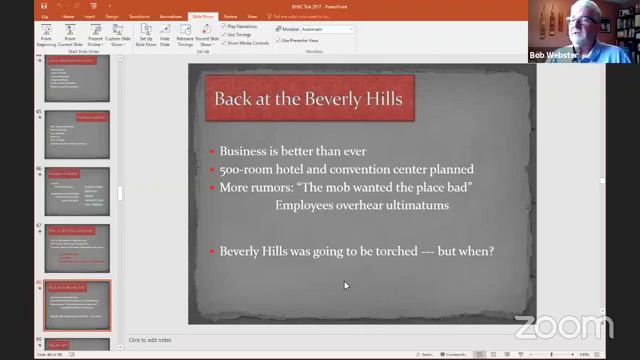Switch to the Transitions tab
The image size is (640, 360).
(x=139, y=17)
